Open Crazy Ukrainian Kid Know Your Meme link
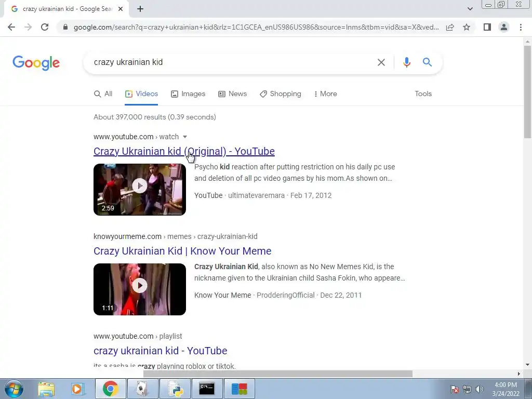Screen dimensions: 532x399 tap(182, 251)
